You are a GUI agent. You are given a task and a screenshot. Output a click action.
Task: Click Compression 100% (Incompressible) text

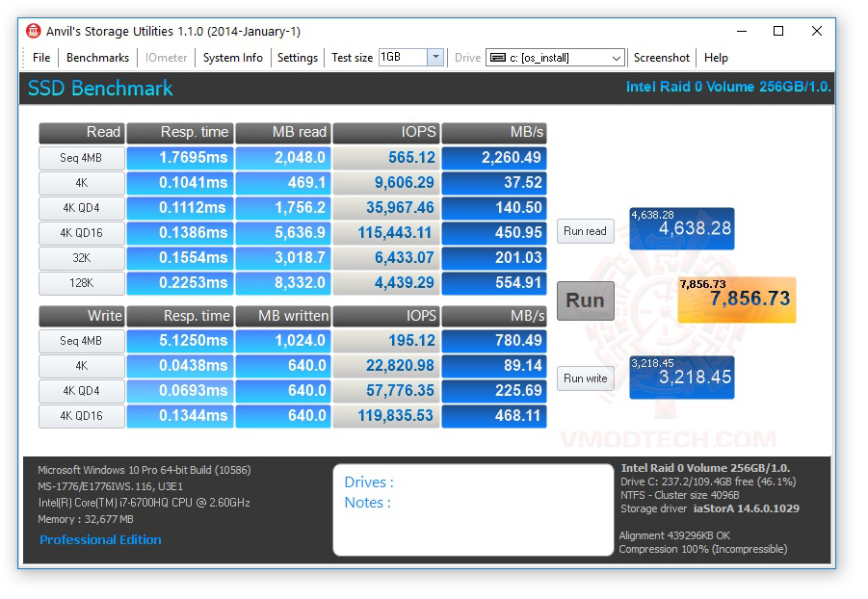point(703,549)
